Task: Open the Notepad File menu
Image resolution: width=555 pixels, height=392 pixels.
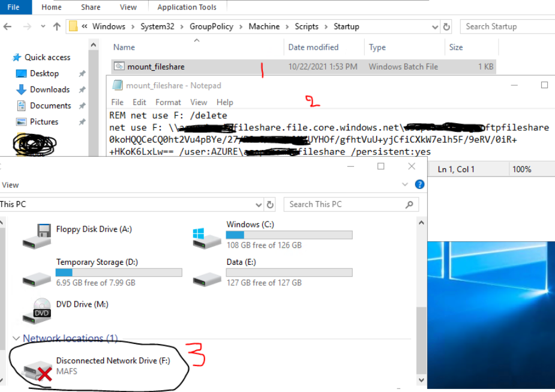Action: coord(117,102)
